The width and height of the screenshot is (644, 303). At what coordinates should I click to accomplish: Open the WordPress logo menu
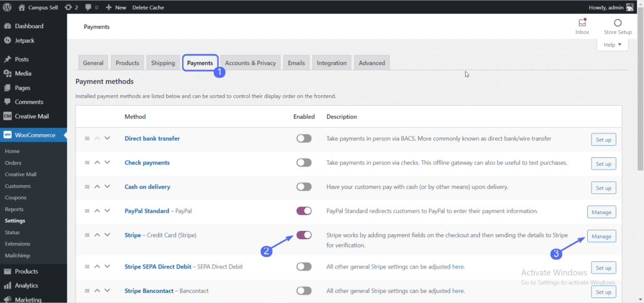[x=7, y=7]
